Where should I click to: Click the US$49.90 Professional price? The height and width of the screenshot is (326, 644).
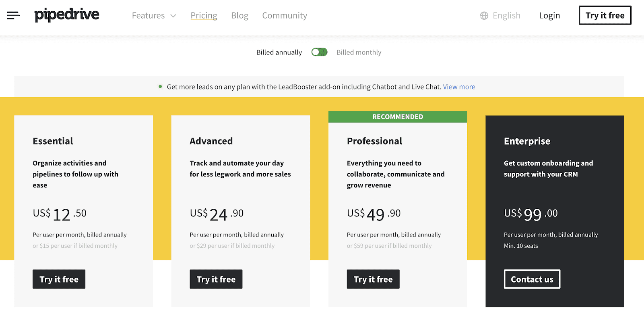(374, 214)
